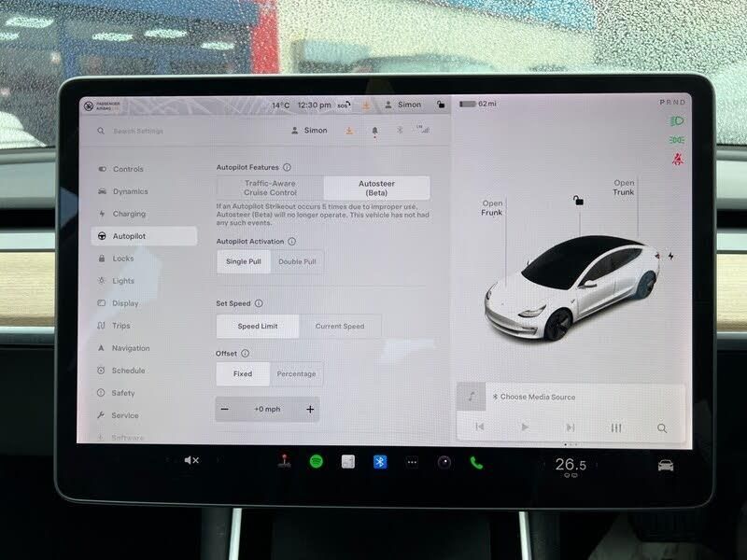
Task: Open the Bluetooth app in bottom bar
Action: coord(380,462)
